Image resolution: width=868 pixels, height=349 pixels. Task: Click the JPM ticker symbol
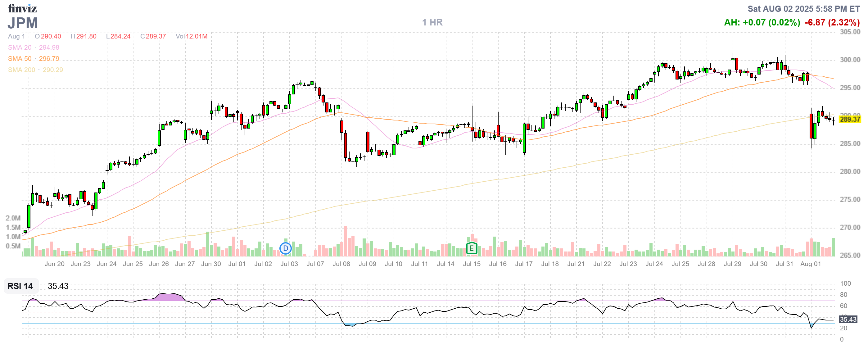coord(23,23)
